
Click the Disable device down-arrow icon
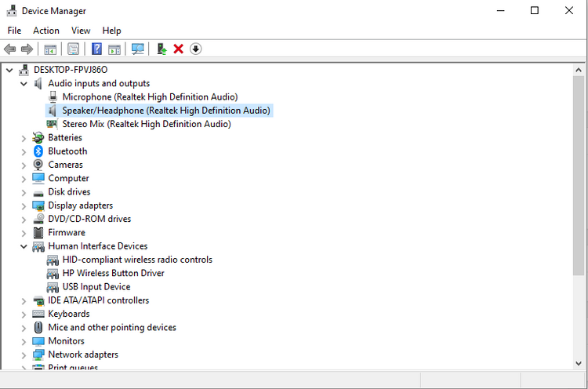click(x=196, y=49)
